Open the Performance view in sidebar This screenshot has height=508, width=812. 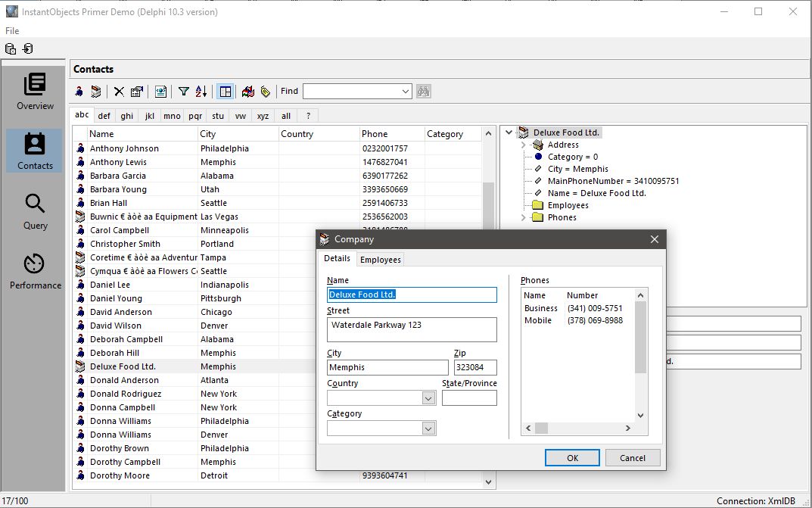tap(35, 271)
